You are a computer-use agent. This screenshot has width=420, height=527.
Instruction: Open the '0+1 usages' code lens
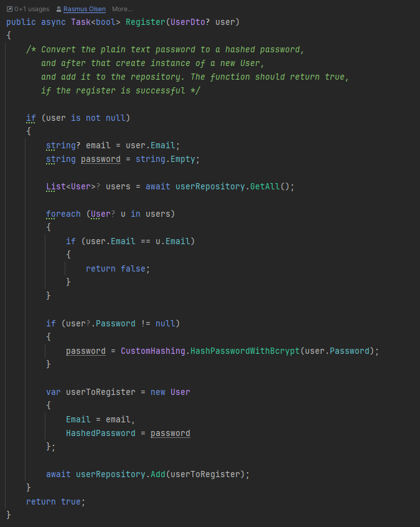[32, 9]
